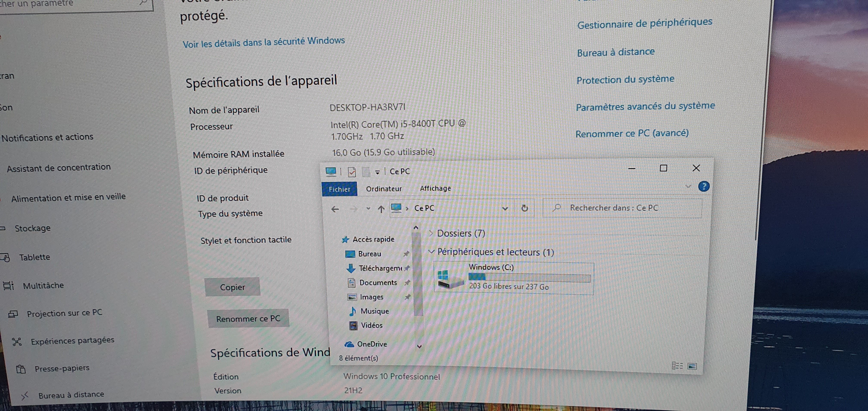Select Alimentation et mise en veille
Viewport: 868px width, 411px height.
pos(68,197)
